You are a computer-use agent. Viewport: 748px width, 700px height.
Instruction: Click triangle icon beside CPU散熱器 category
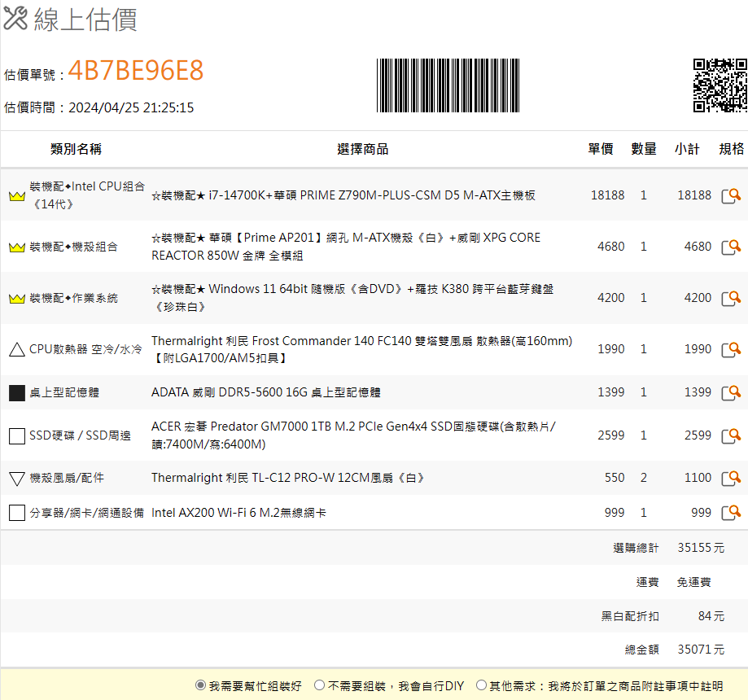point(17,349)
